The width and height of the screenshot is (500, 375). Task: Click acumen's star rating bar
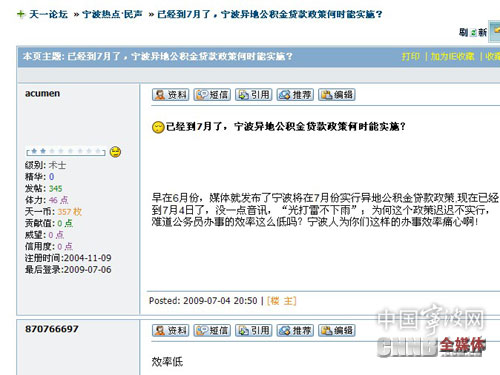[66, 152]
